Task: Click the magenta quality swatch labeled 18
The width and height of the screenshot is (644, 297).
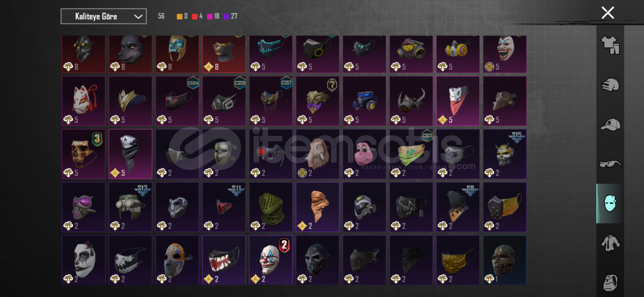Action: click(x=210, y=16)
